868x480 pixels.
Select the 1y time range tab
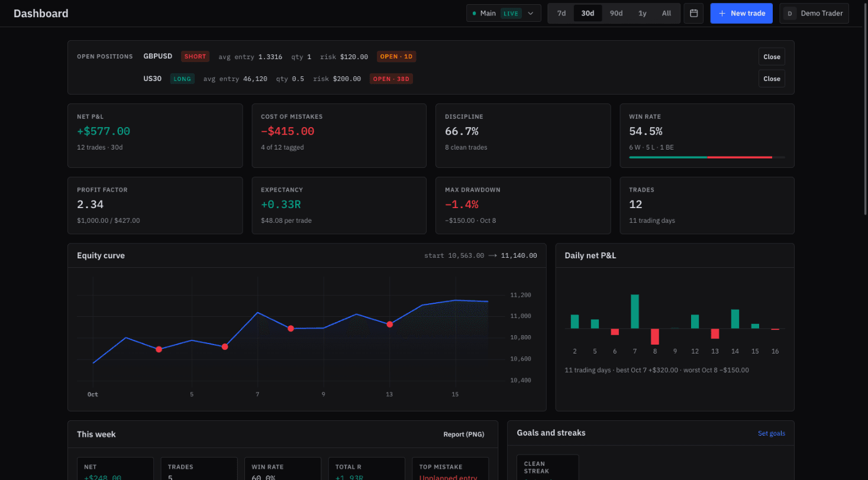point(642,13)
